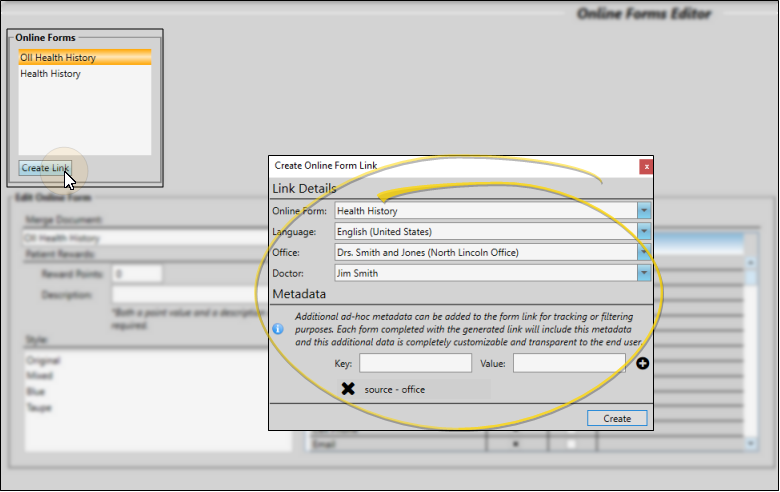The height and width of the screenshot is (492, 780).
Task: Expand the Doctor dropdown
Action: click(644, 272)
